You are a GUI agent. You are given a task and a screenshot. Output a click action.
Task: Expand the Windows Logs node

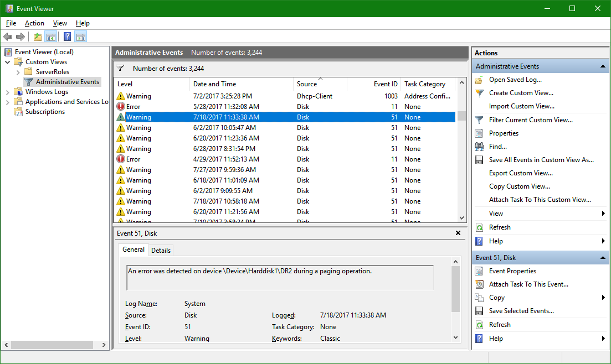point(7,91)
